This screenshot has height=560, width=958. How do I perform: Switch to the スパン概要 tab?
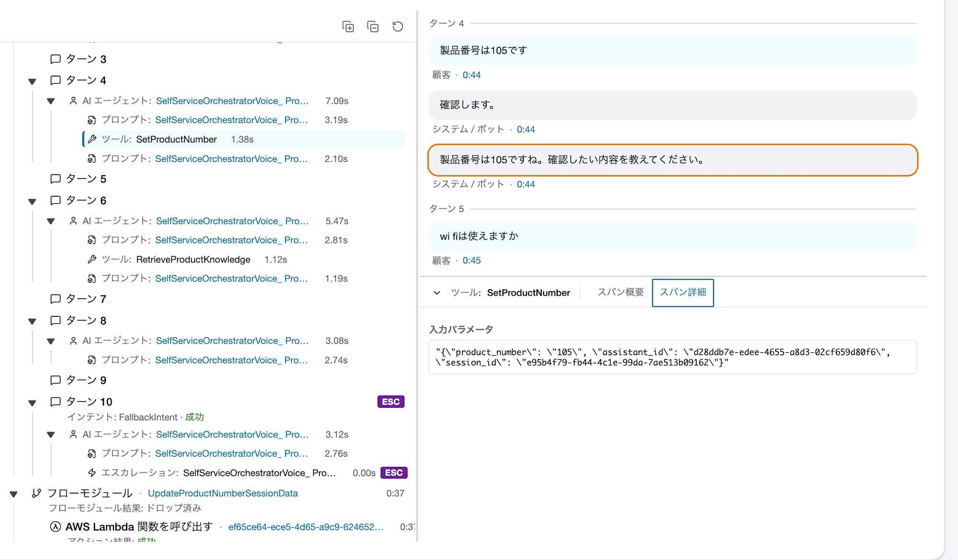pyautogui.click(x=621, y=292)
